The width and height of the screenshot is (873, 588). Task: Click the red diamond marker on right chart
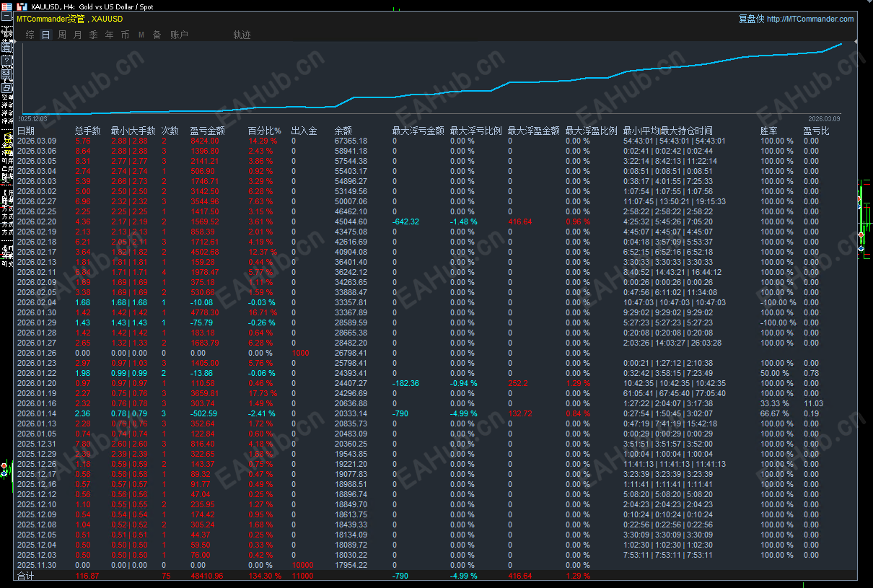861,235
